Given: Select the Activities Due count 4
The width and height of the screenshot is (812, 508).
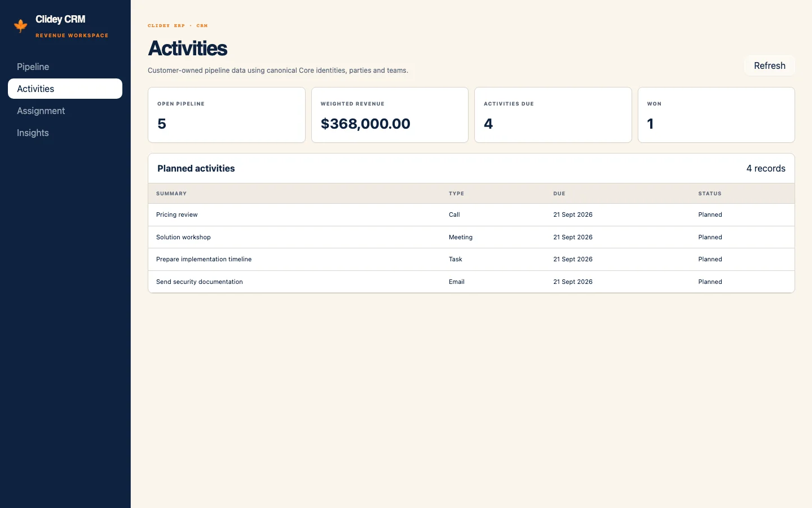Looking at the screenshot, I should tap(488, 124).
